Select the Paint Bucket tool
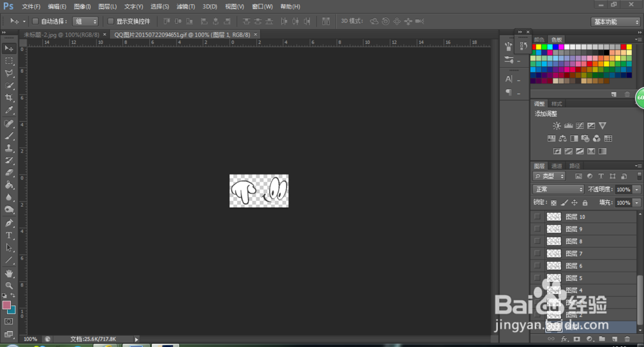 8,185
